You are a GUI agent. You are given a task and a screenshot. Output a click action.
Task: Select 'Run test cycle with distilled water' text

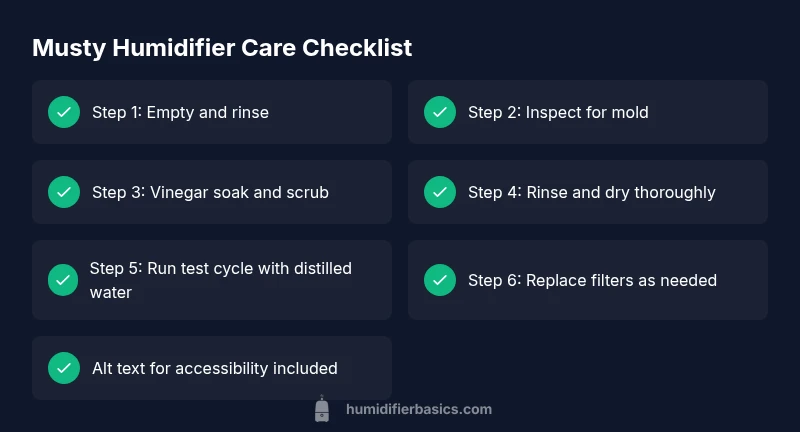[220, 280]
